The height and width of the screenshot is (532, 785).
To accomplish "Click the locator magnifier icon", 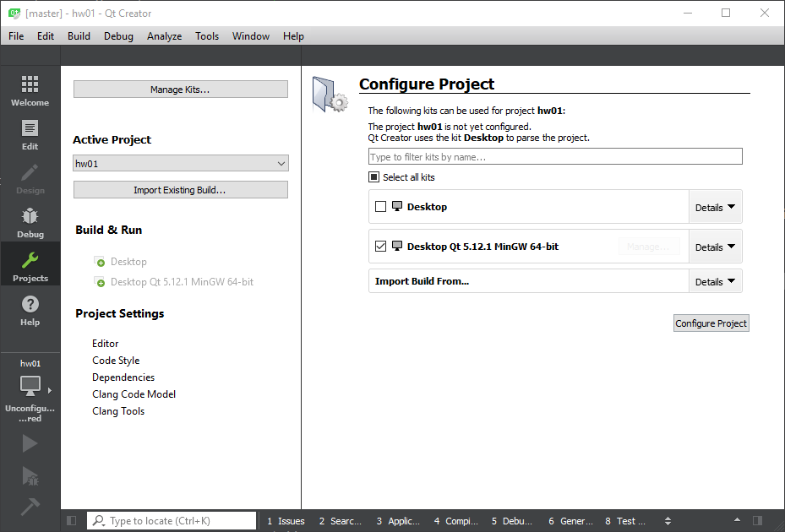I will (x=99, y=521).
